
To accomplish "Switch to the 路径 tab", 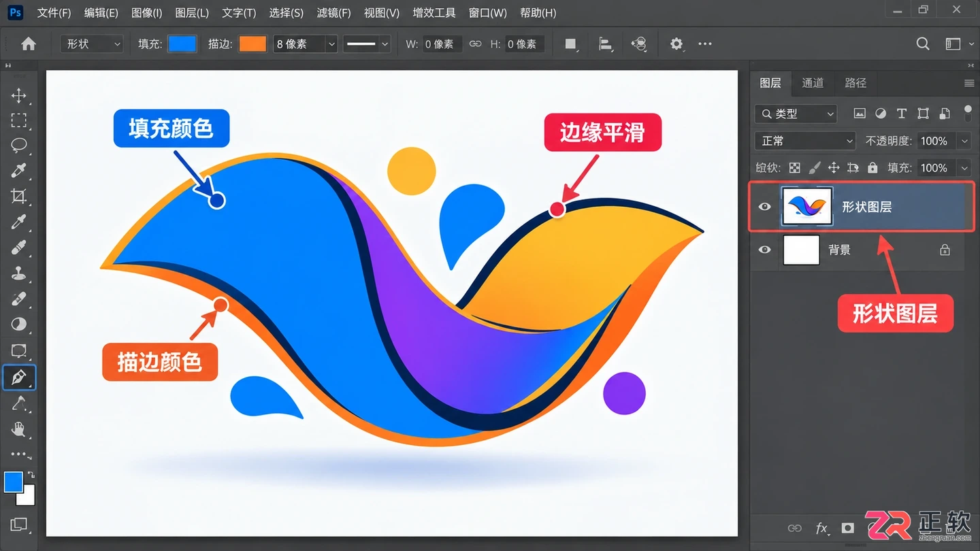I will pos(855,83).
